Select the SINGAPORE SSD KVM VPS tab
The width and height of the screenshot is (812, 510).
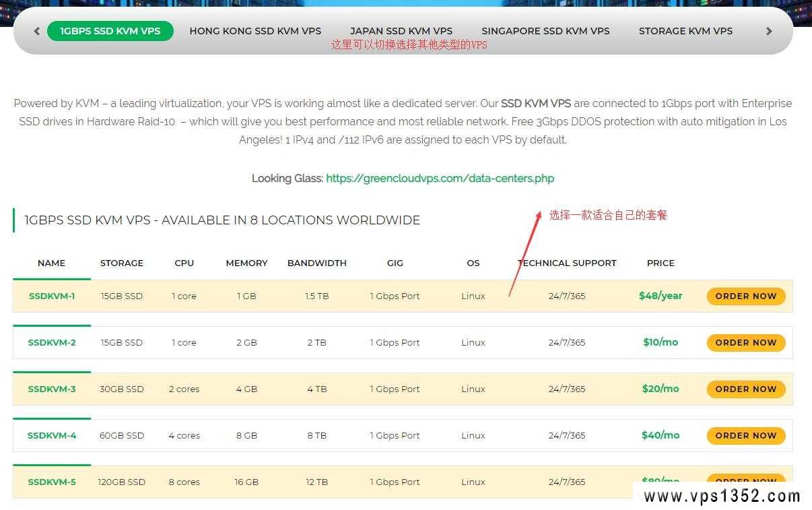pyautogui.click(x=545, y=30)
